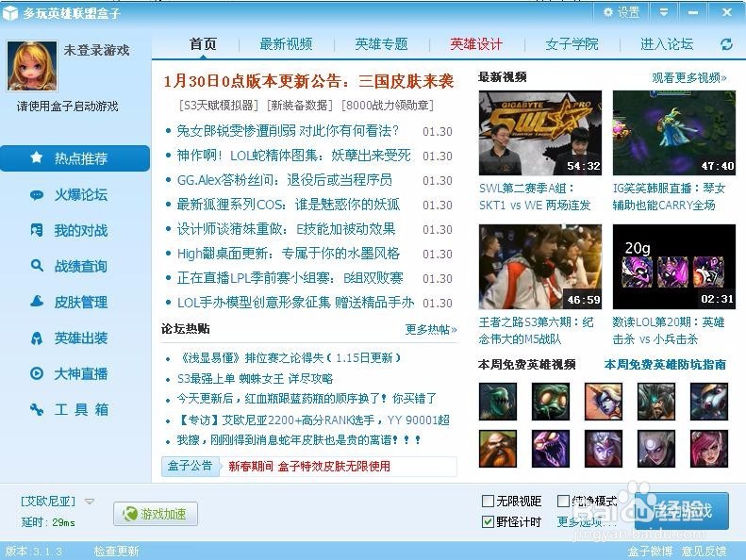
Task: Open 盒子微博 link
Action: tap(650, 551)
